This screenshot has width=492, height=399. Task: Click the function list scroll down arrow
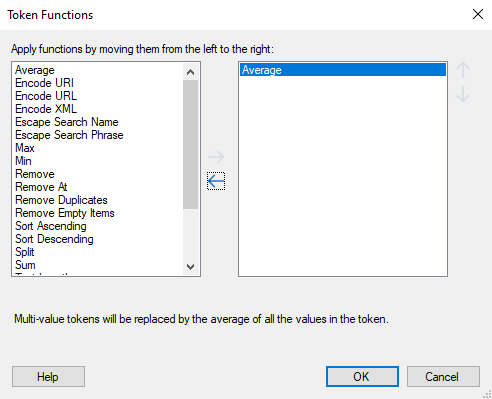coord(191,267)
